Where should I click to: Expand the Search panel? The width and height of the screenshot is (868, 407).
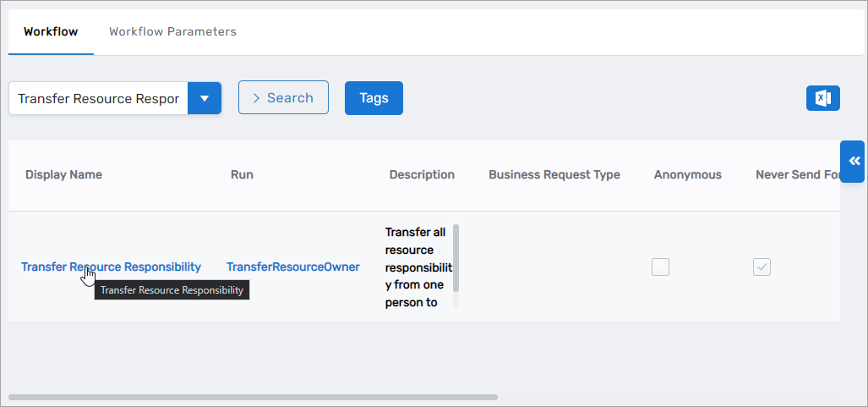(x=283, y=98)
